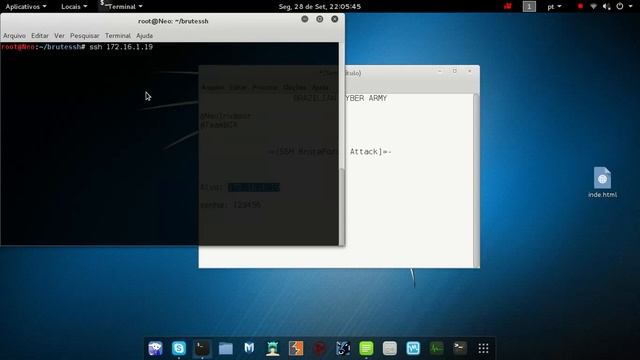640x360 pixels.
Task: Open the inde.html desktop file
Action: tap(602, 182)
